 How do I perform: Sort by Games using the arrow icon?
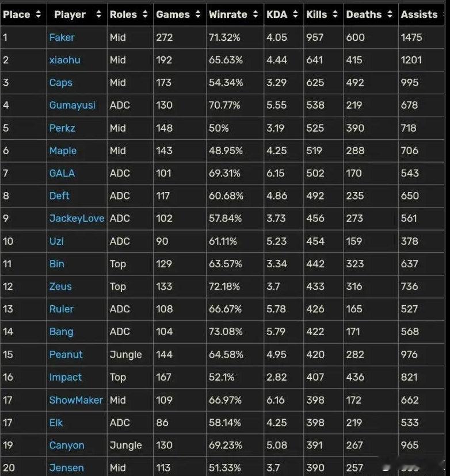pyautogui.click(x=198, y=14)
